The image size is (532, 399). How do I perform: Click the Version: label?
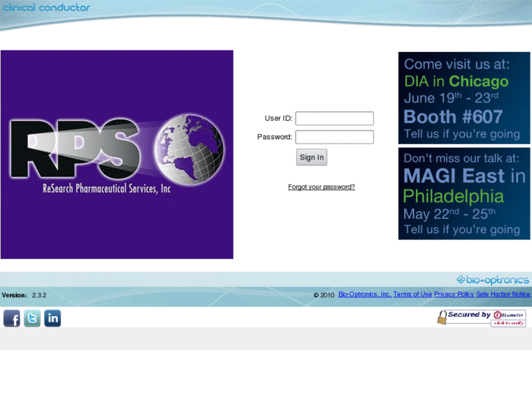click(x=15, y=295)
